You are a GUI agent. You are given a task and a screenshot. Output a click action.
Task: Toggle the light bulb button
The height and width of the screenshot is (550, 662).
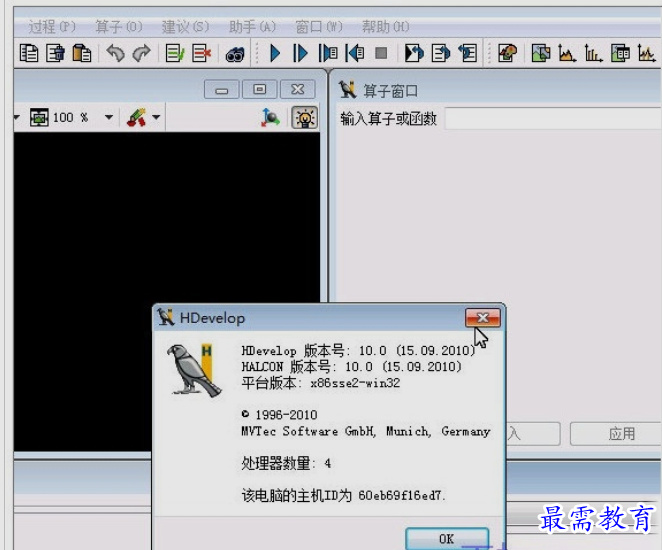[x=304, y=117]
